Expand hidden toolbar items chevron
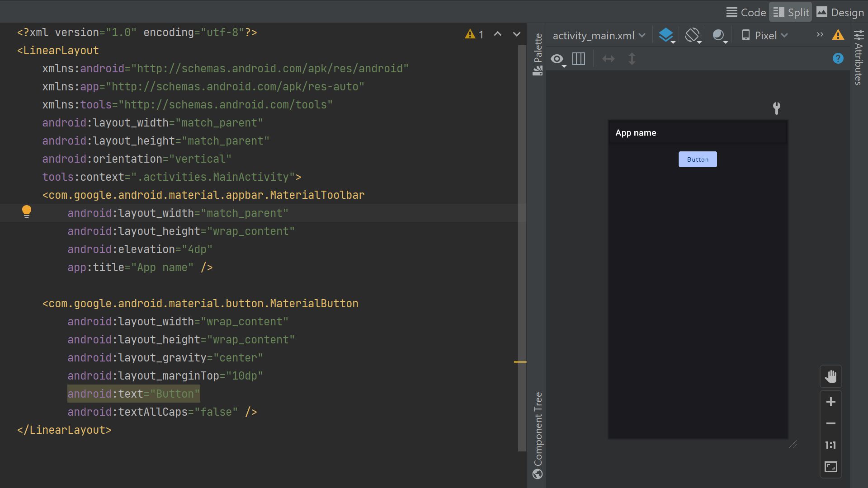Image resolution: width=868 pixels, height=488 pixels. 820,35
